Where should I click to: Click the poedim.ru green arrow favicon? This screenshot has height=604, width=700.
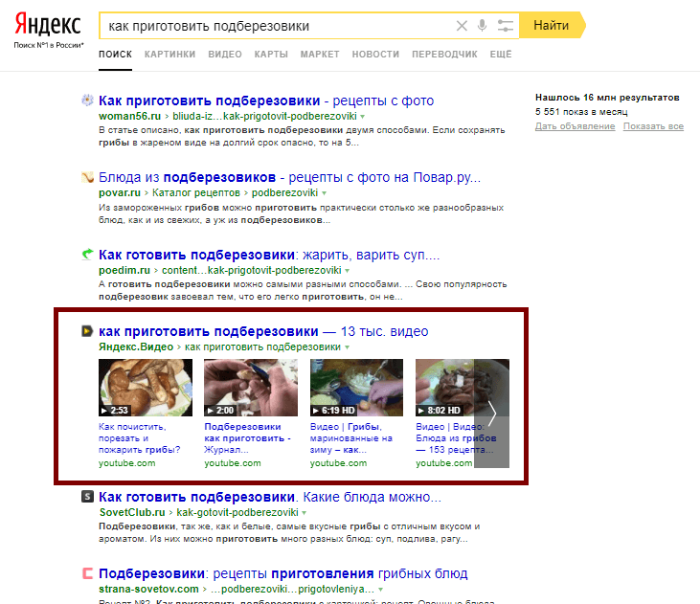pos(87,254)
